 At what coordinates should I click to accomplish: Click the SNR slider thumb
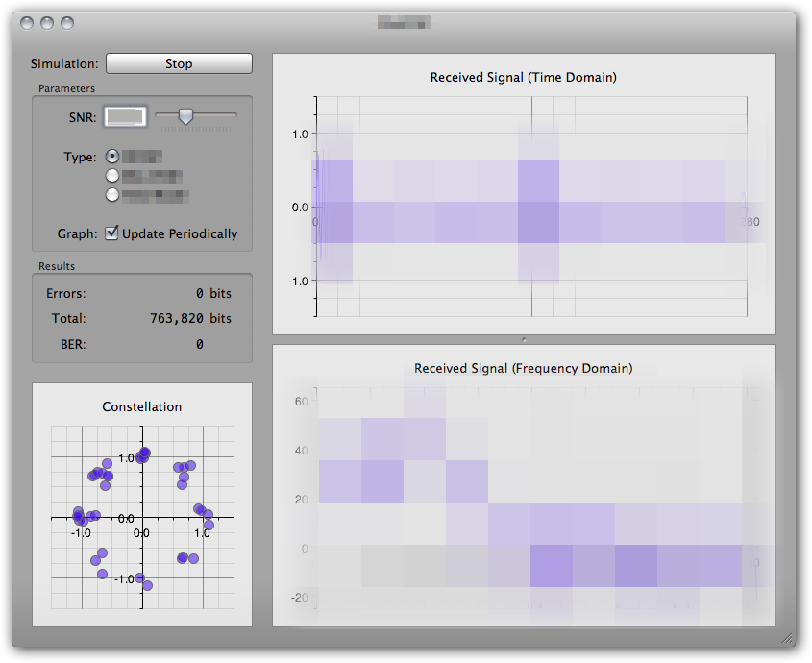tap(185, 116)
